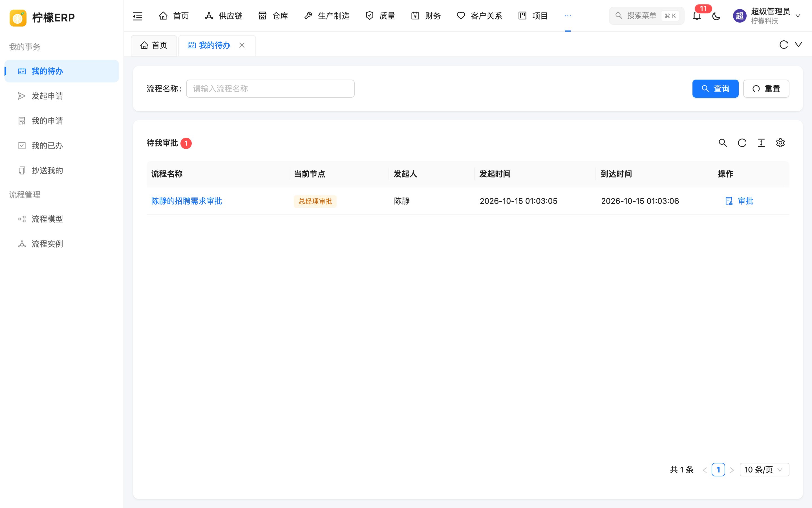Go to 首页 in top navigation

tap(174, 16)
